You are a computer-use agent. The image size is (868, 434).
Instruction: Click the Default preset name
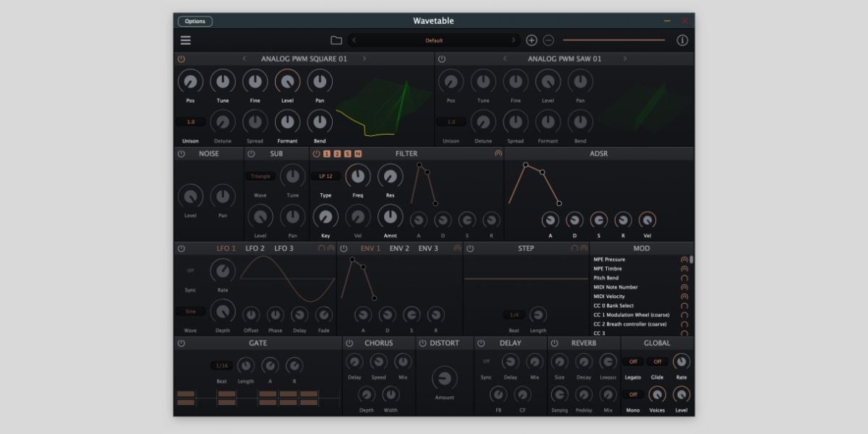[x=434, y=41]
